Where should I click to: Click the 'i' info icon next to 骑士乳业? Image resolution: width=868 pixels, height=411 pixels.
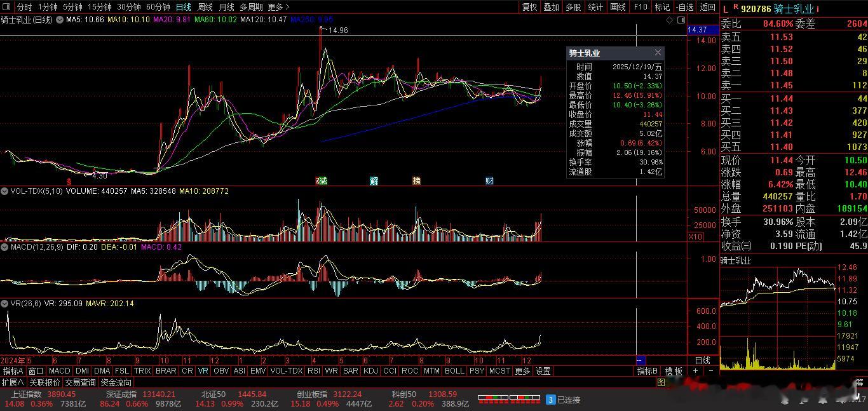[x=818, y=9]
